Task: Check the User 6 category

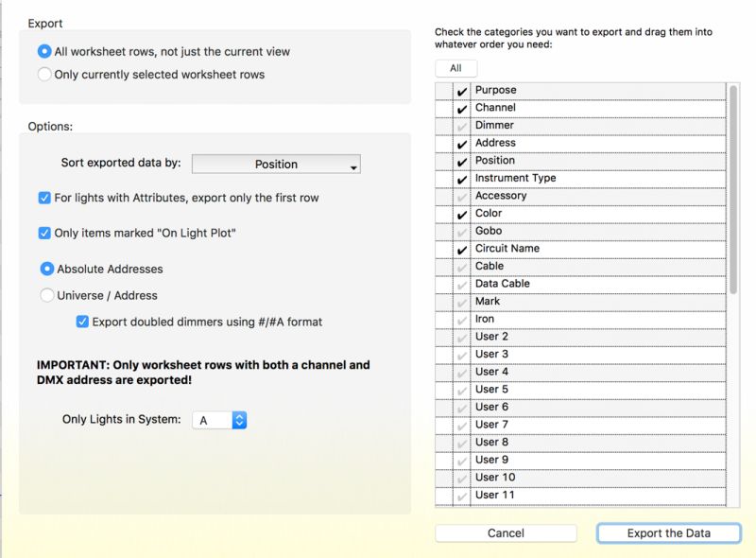Action: (462, 408)
